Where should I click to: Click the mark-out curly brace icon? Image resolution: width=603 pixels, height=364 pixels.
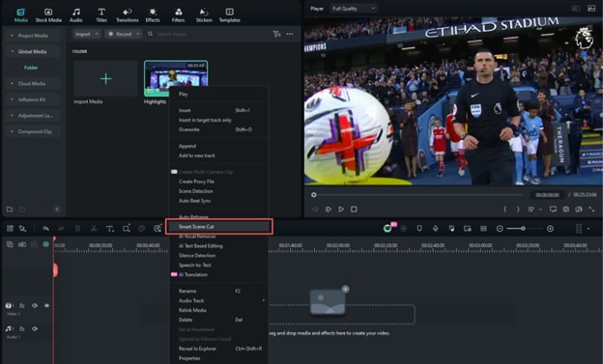[x=518, y=210]
